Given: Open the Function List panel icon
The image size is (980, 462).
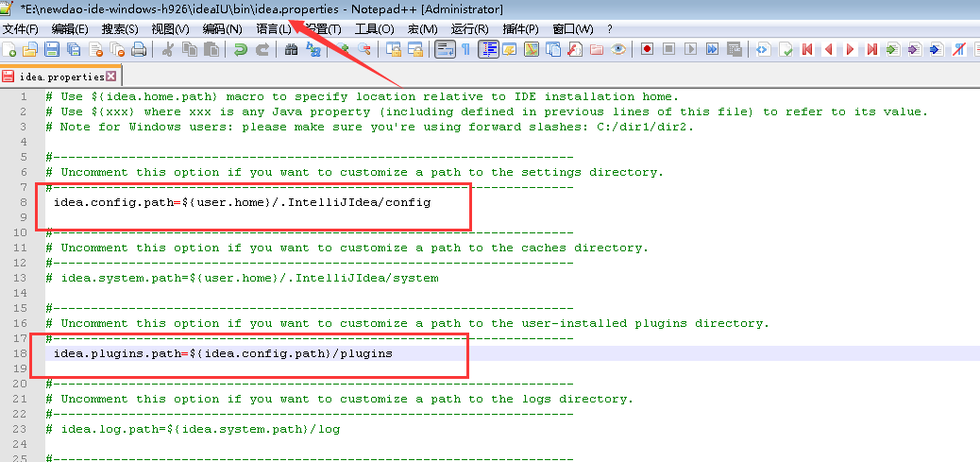Looking at the screenshot, I should [575, 49].
